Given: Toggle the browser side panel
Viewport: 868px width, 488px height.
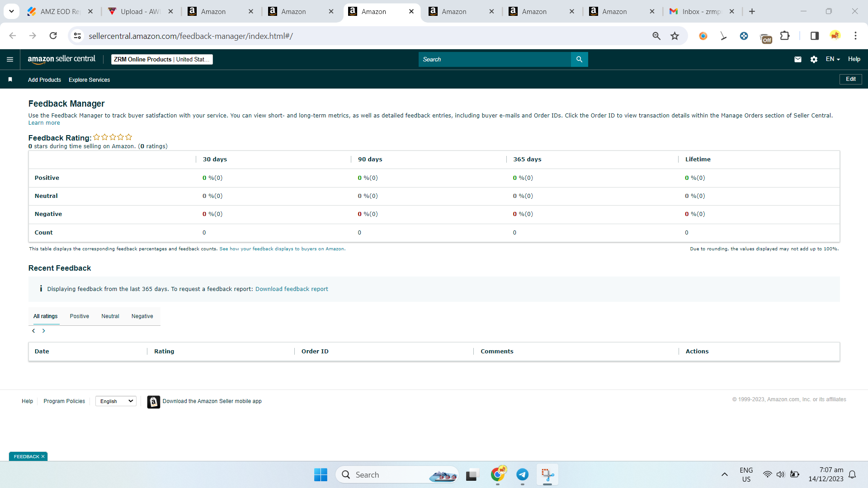Looking at the screenshot, I should tap(815, 36).
